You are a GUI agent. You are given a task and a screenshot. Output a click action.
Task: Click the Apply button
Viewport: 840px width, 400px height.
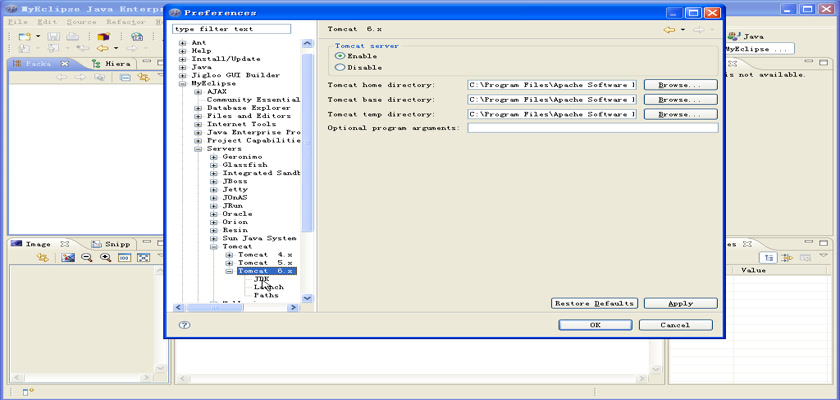(x=680, y=304)
